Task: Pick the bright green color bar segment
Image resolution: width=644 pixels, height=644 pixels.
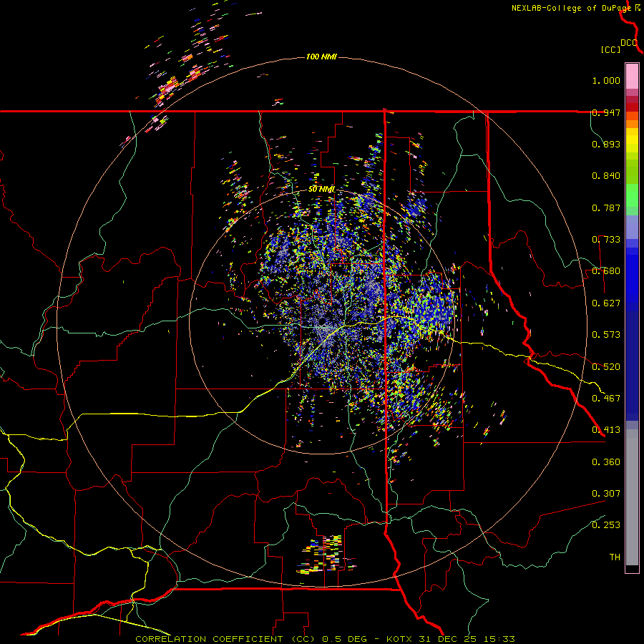Action: click(632, 195)
